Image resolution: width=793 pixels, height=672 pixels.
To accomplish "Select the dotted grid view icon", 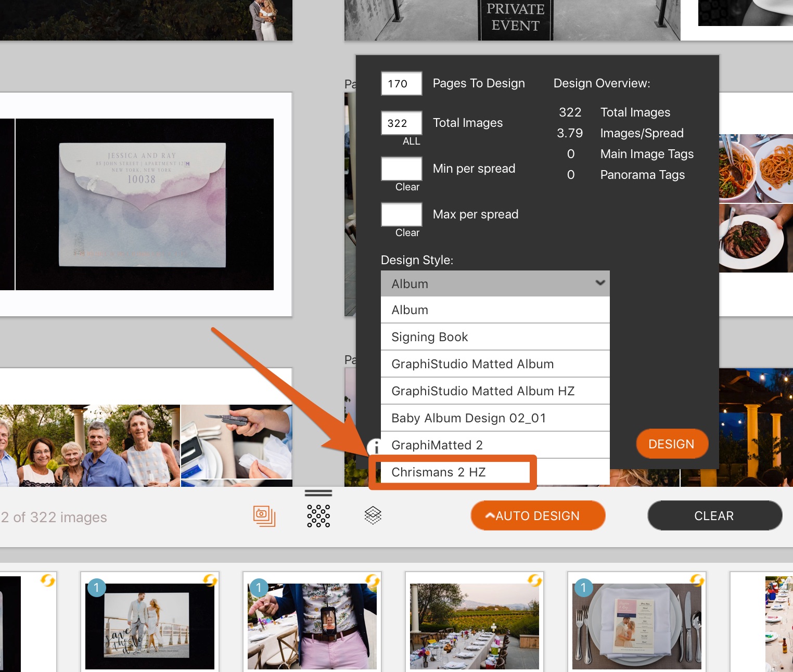I will coord(318,516).
